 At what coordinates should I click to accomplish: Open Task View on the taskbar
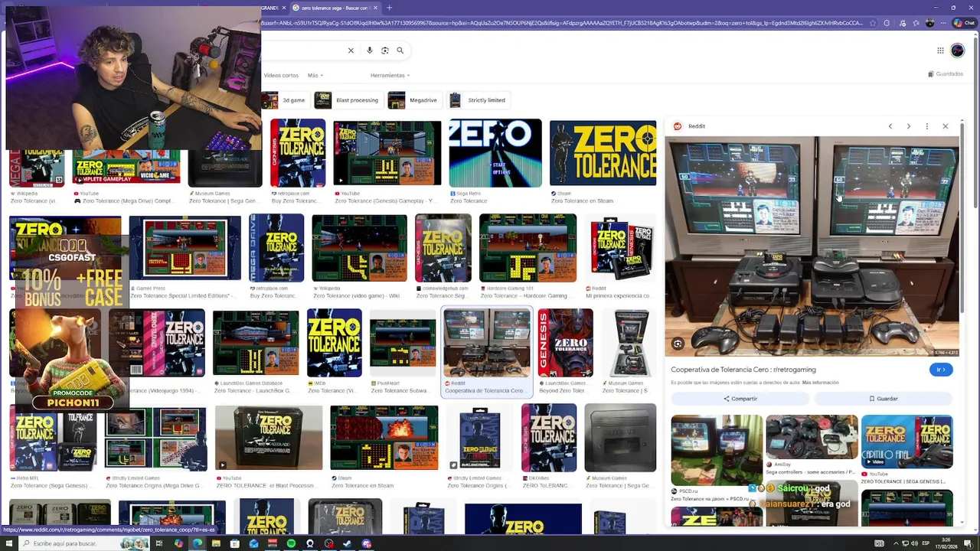(x=159, y=543)
